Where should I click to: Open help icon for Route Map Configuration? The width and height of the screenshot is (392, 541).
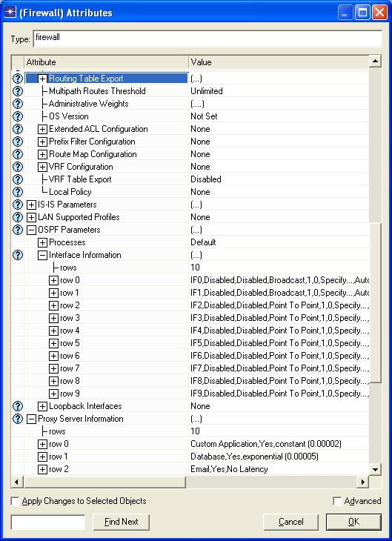pos(18,154)
